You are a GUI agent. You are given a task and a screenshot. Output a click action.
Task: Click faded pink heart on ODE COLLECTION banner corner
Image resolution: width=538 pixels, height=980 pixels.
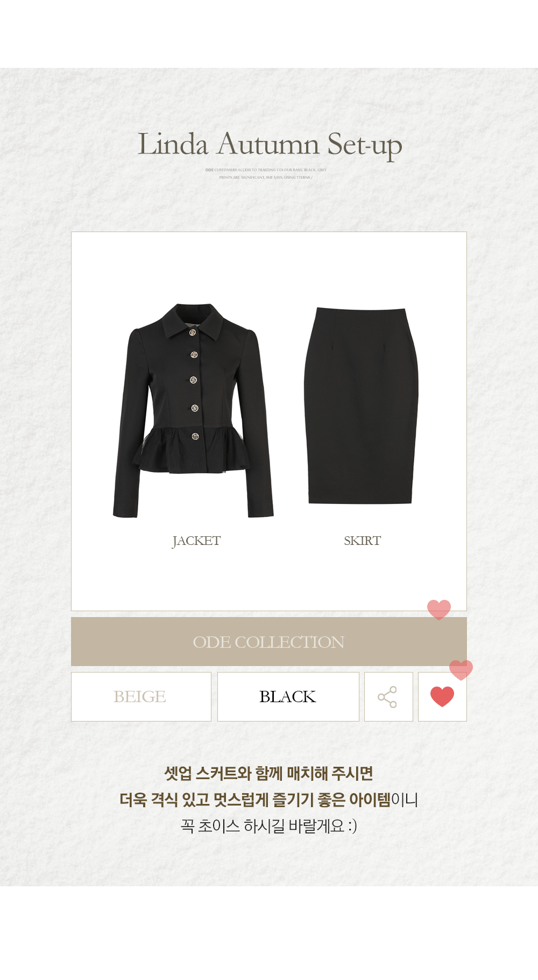pyautogui.click(x=439, y=610)
